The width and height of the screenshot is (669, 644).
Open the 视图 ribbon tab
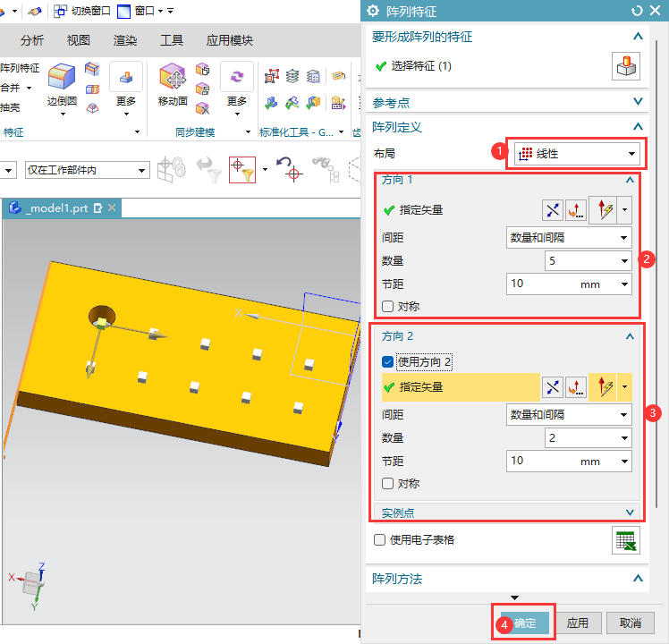[x=79, y=40]
